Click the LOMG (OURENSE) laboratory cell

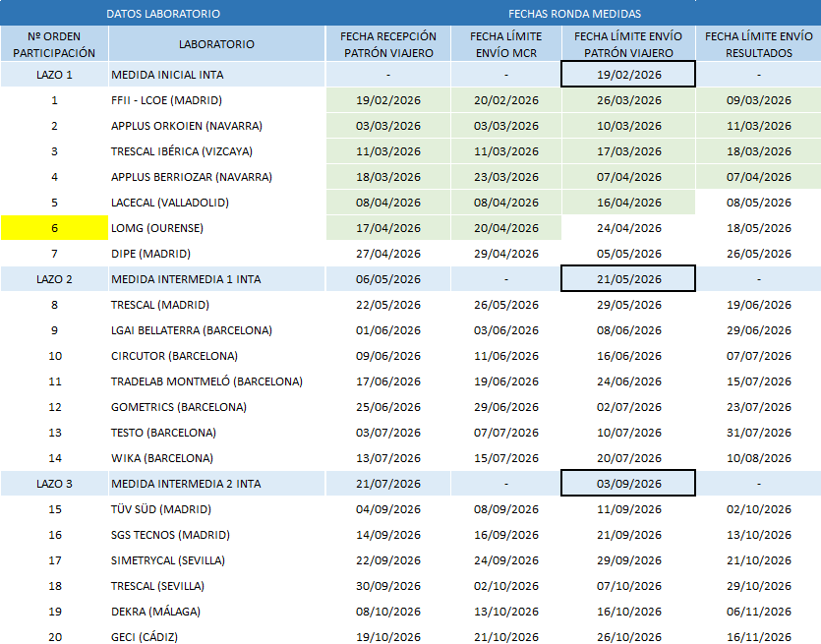pos(216,228)
